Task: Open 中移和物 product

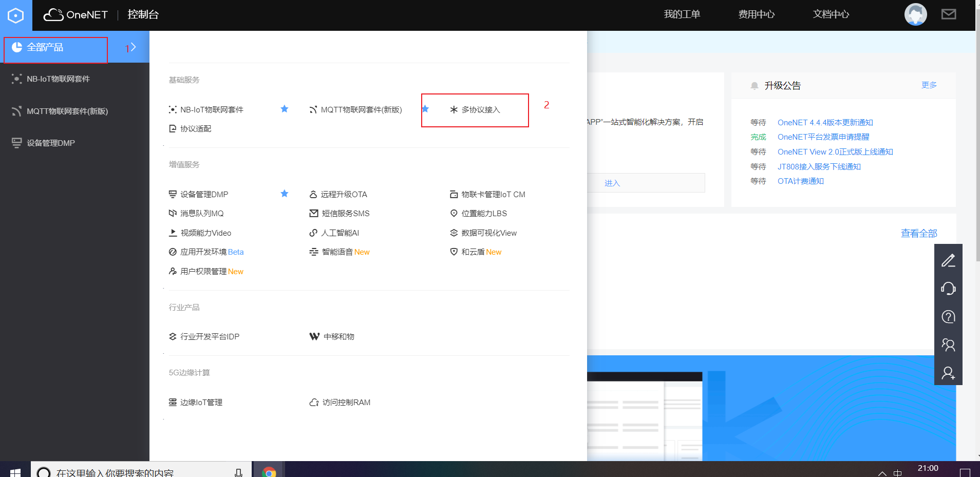Action: pyautogui.click(x=338, y=337)
